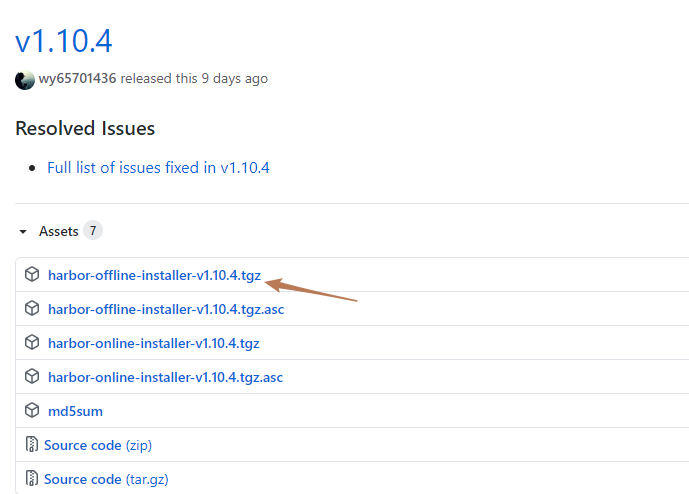This screenshot has width=689, height=494.
Task: Open Full list of issues fixed in v1.10.4
Action: coord(158,167)
